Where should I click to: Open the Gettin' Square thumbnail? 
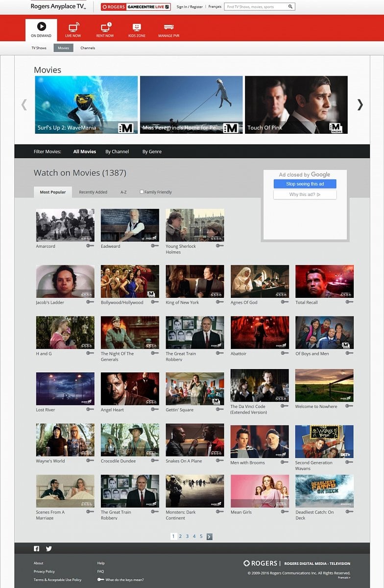[x=195, y=389]
